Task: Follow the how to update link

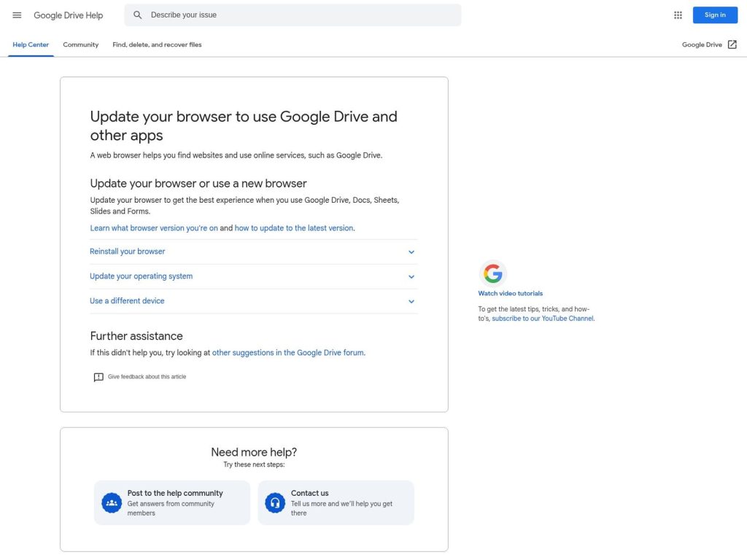Action: click(293, 228)
